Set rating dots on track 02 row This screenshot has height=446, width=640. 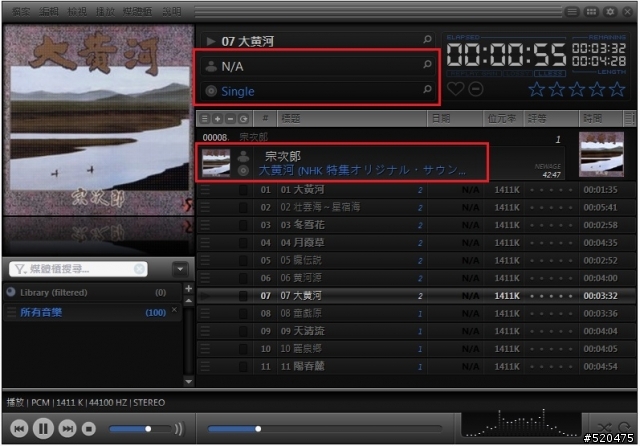tap(551, 208)
